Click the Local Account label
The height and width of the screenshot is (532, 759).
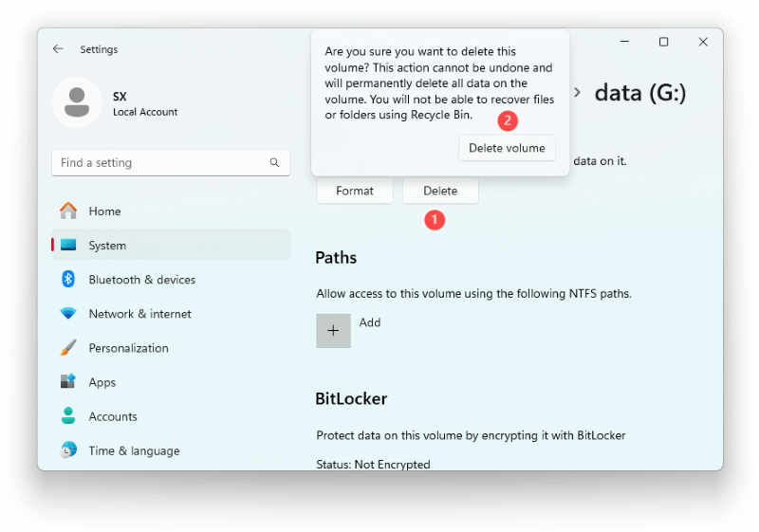click(145, 112)
